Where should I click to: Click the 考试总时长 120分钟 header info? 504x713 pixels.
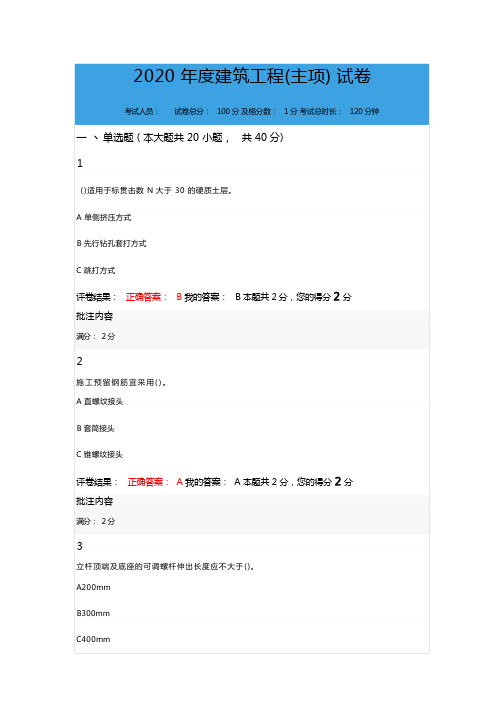tap(340, 111)
